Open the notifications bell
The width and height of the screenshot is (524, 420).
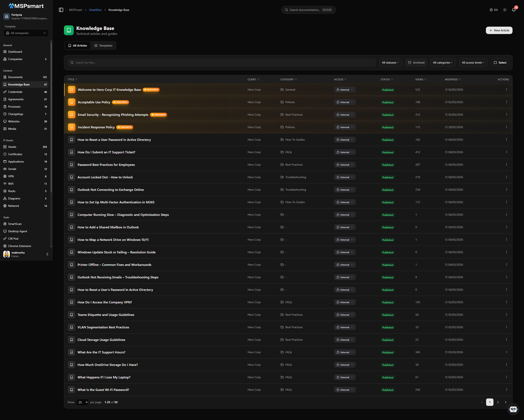tap(514, 10)
